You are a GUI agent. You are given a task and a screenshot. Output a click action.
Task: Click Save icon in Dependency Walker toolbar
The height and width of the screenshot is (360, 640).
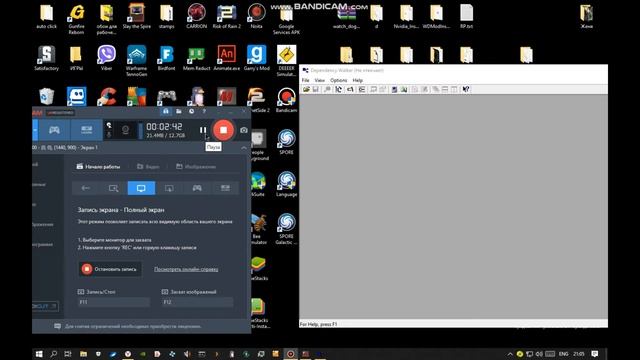pyautogui.click(x=316, y=89)
